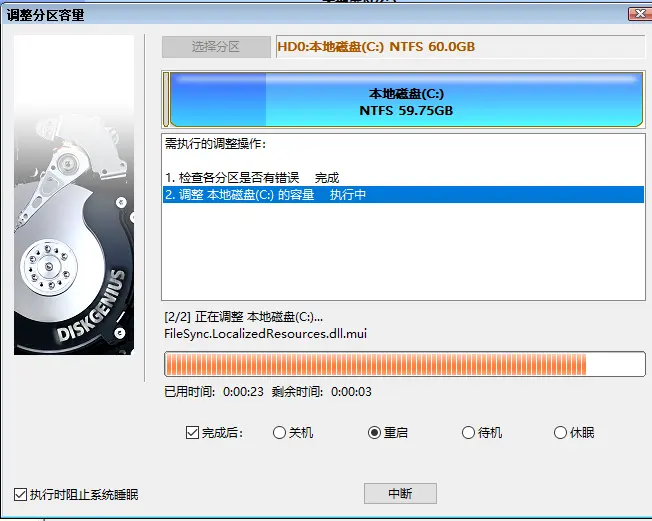
Task: Click the 调整分区容量 title bar
Action: click(300, 14)
